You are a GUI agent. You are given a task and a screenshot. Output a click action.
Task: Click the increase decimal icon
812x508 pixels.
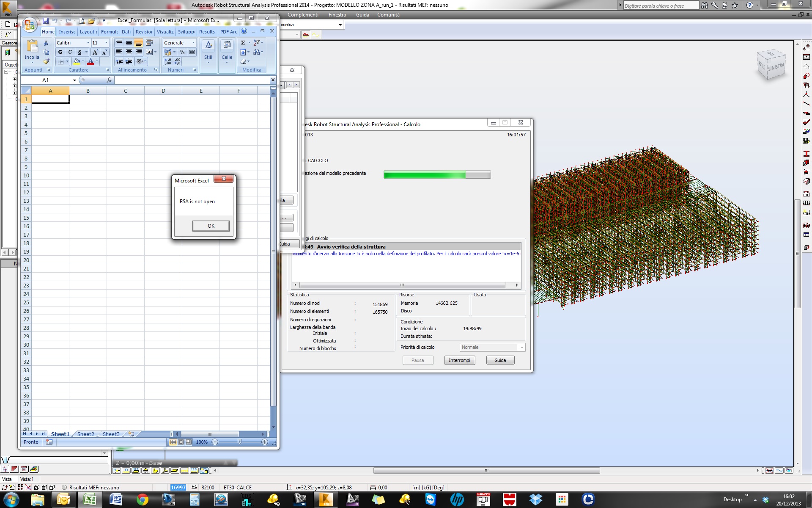(168, 62)
